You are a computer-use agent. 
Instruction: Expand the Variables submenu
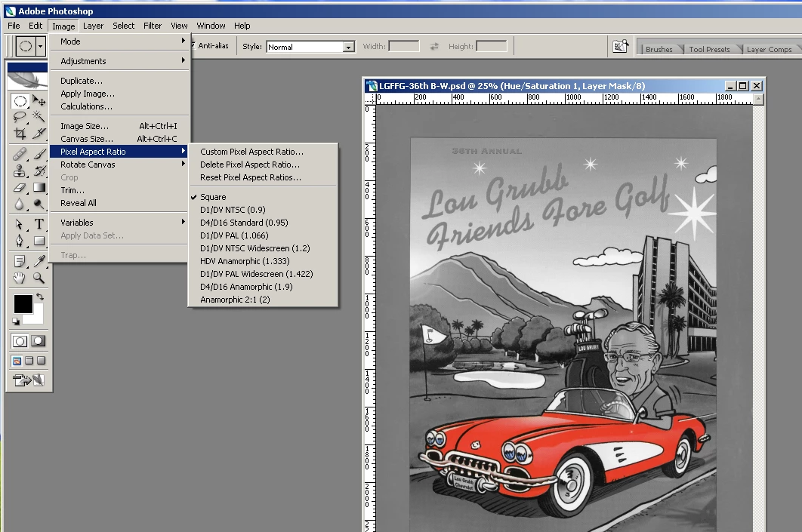[120, 223]
